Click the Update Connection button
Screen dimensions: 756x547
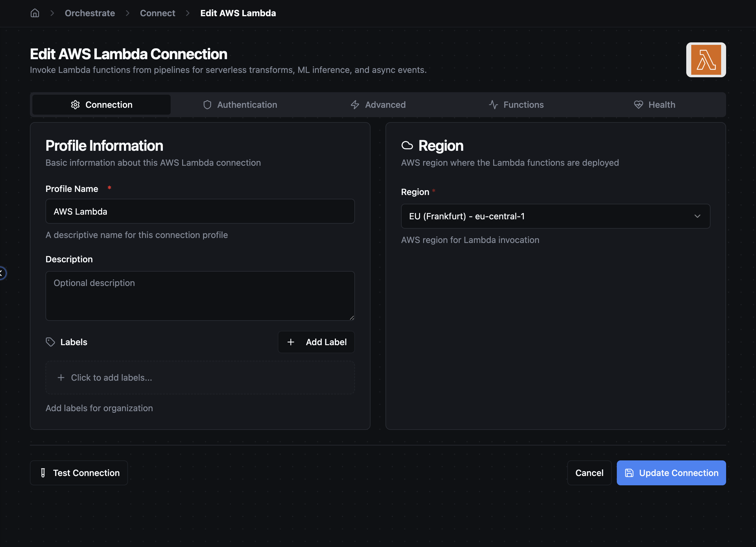(671, 473)
